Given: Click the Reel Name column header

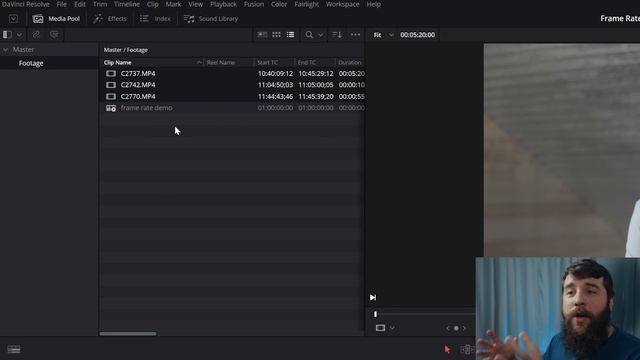Looking at the screenshot, I should 220,62.
